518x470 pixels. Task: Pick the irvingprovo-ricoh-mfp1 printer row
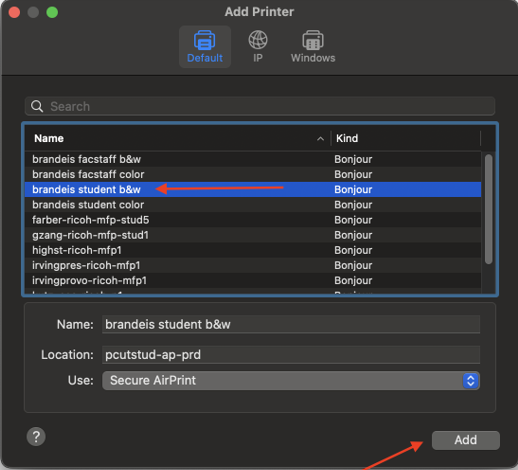[x=253, y=280]
